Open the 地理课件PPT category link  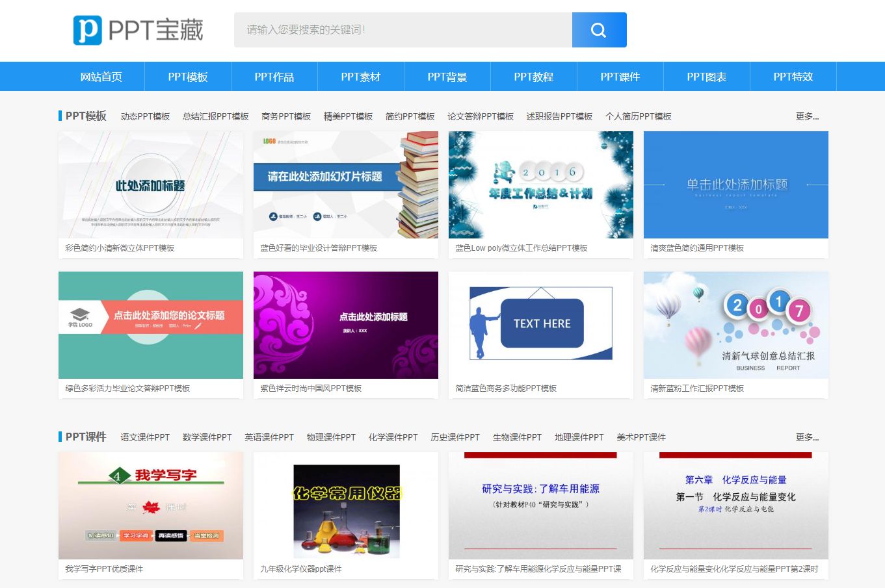(x=579, y=437)
